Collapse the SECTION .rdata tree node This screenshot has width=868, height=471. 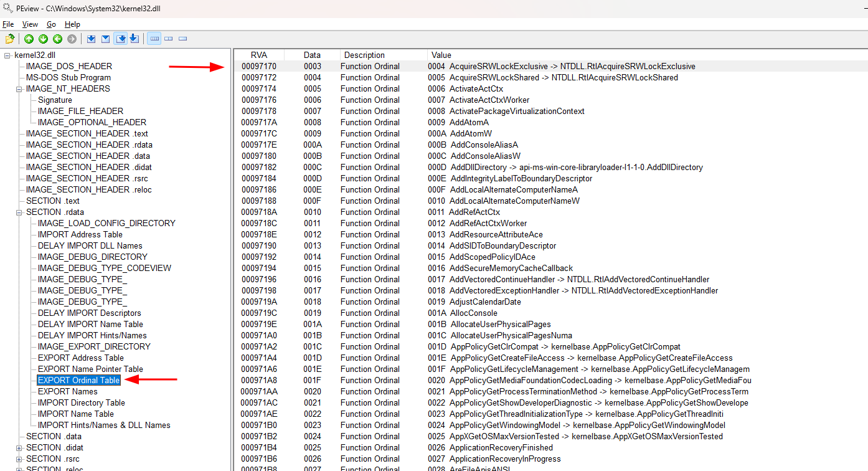click(x=19, y=212)
